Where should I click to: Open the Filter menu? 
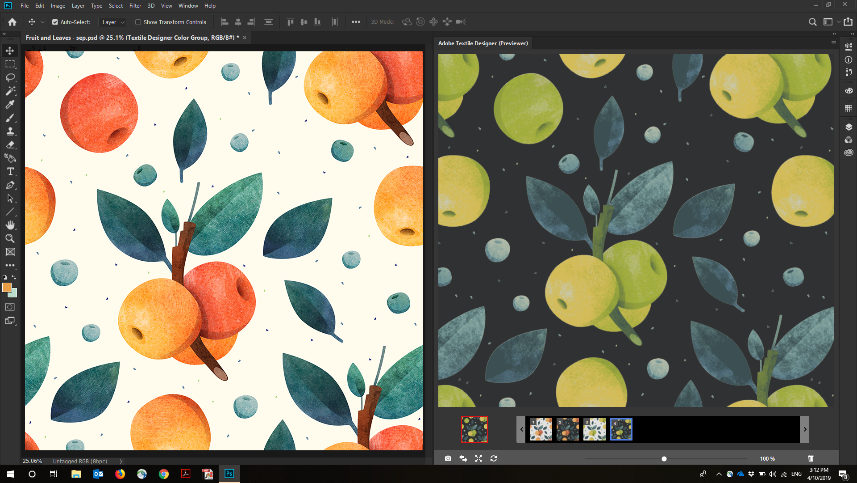pos(134,6)
